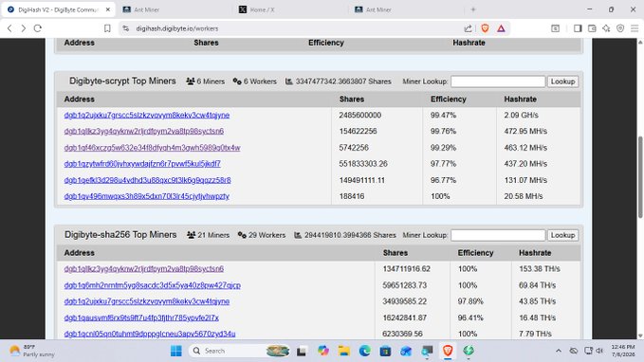Open scrypt miner address with 2485600000 shares

[147, 115]
